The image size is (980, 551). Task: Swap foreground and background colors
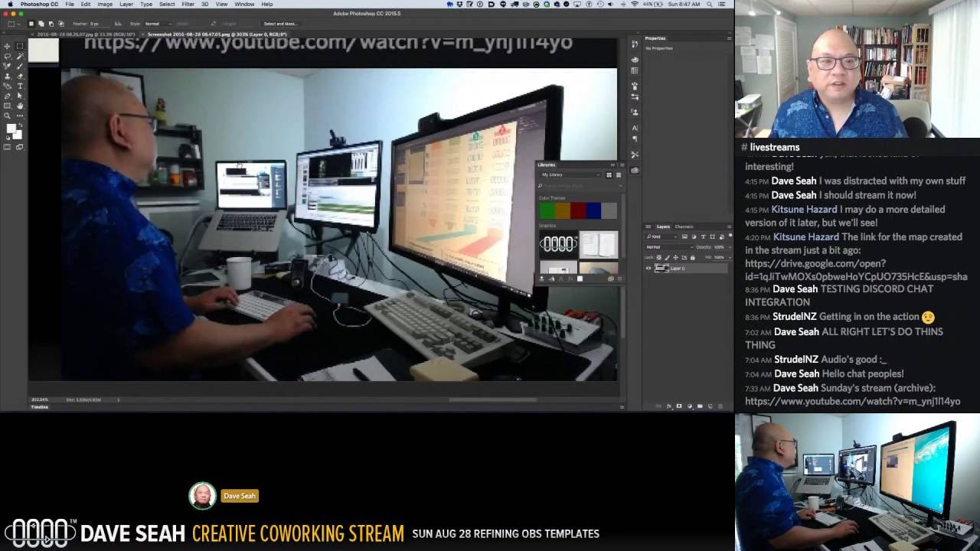tap(21, 124)
